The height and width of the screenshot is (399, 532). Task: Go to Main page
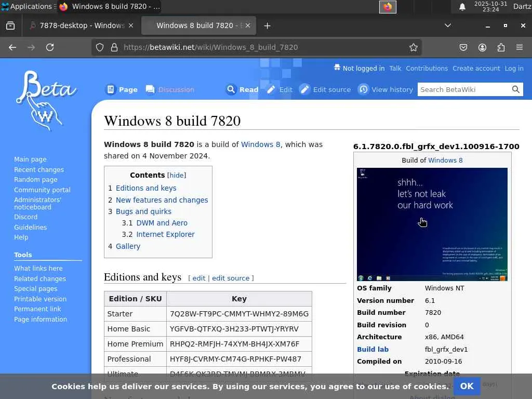(x=30, y=159)
